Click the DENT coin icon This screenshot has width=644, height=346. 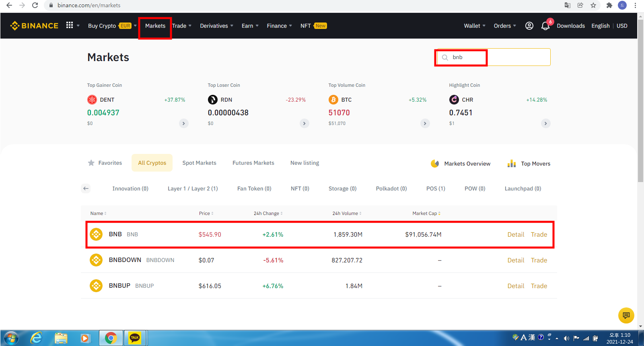pos(92,100)
